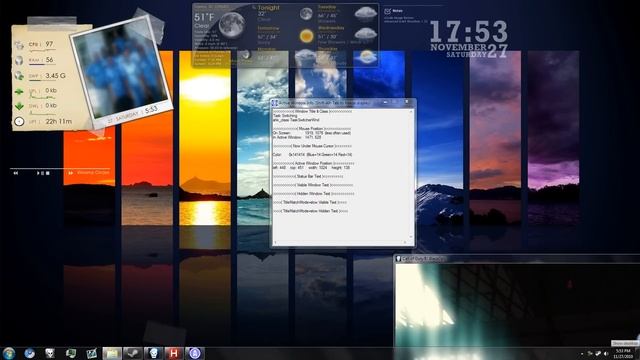Click the 'ahk_class TaskSwitcherWnd' line
The width and height of the screenshot is (640, 360).
pyautogui.click(x=296, y=120)
